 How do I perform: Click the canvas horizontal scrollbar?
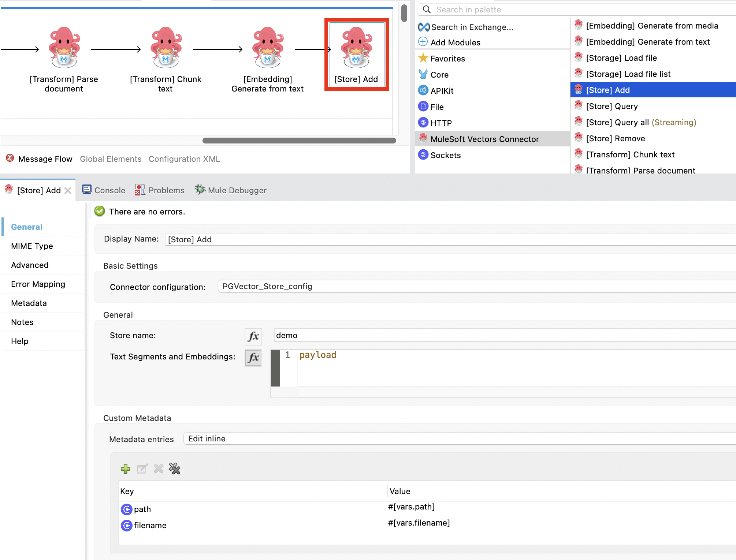pyautogui.click(x=299, y=141)
